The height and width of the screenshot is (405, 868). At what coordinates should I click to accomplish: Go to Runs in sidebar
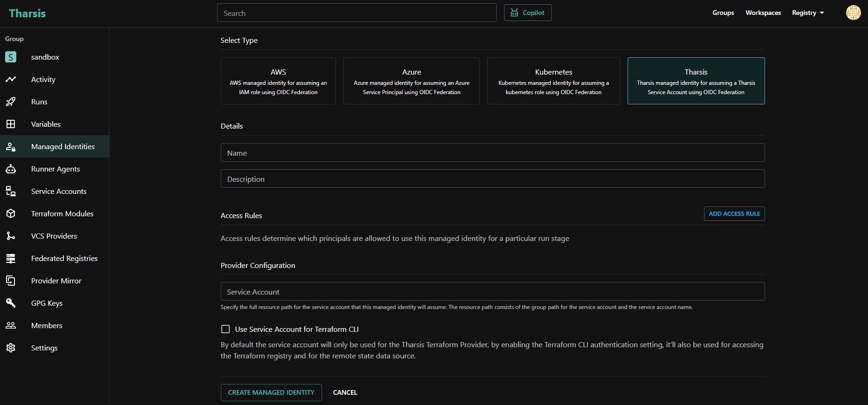tap(55, 102)
